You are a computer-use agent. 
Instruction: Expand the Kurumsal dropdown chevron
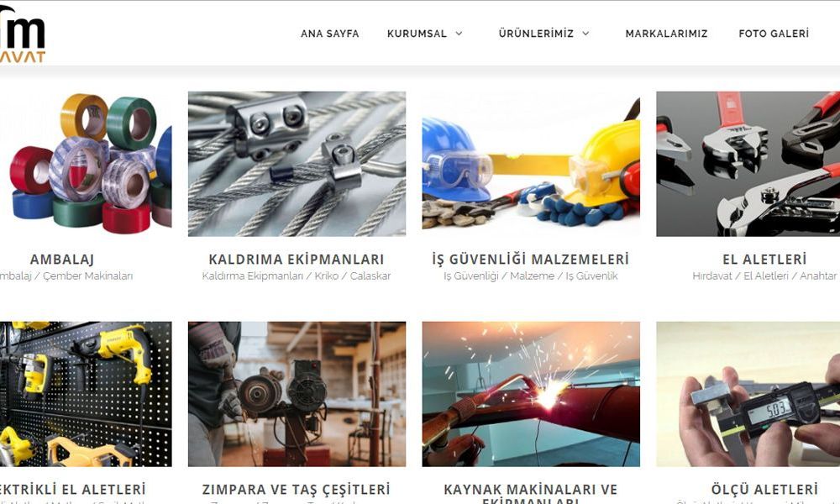(x=459, y=34)
